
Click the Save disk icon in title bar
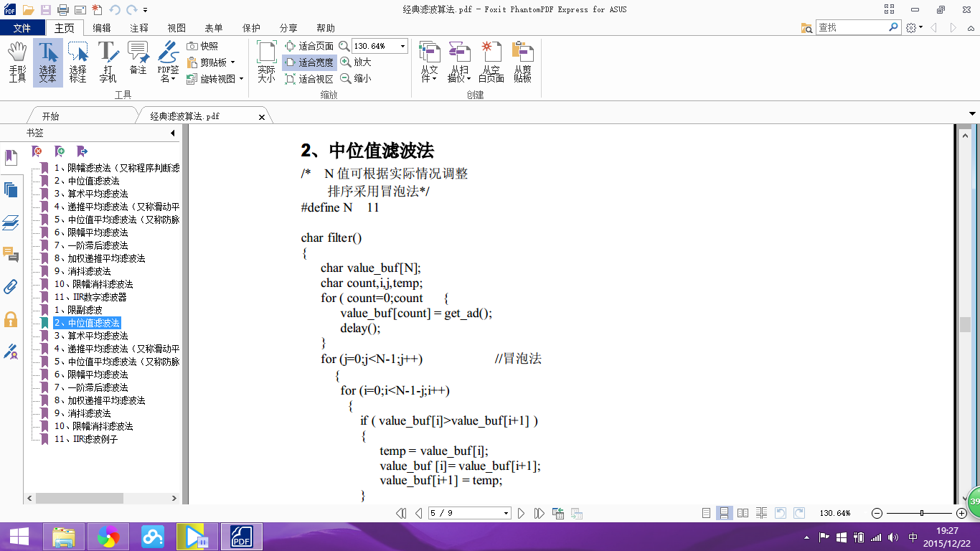pos(46,10)
